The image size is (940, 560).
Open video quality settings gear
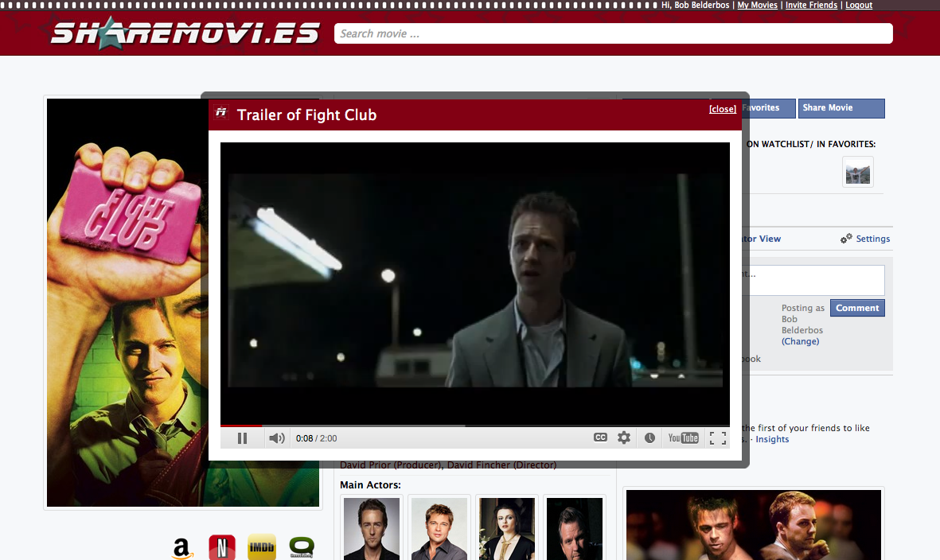pyautogui.click(x=624, y=437)
